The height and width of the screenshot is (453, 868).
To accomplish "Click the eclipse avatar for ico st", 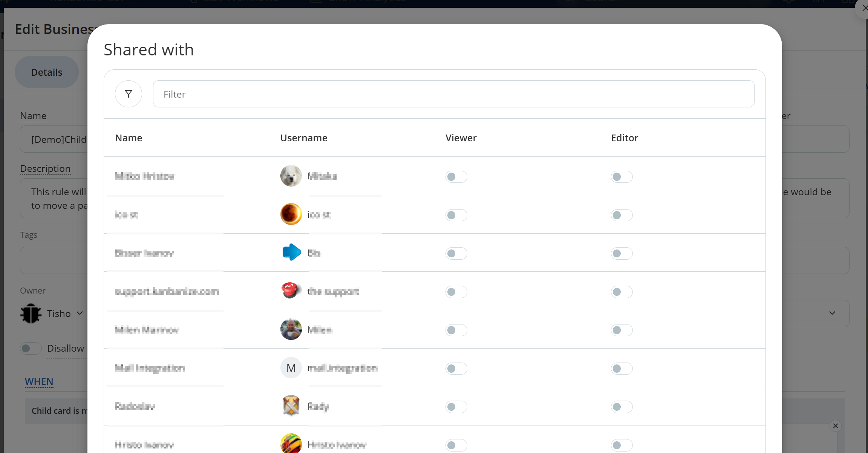I will click(291, 214).
